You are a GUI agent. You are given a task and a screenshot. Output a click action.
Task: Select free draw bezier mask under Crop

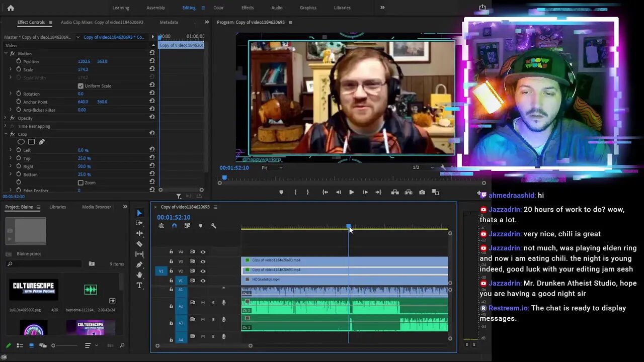(42, 142)
